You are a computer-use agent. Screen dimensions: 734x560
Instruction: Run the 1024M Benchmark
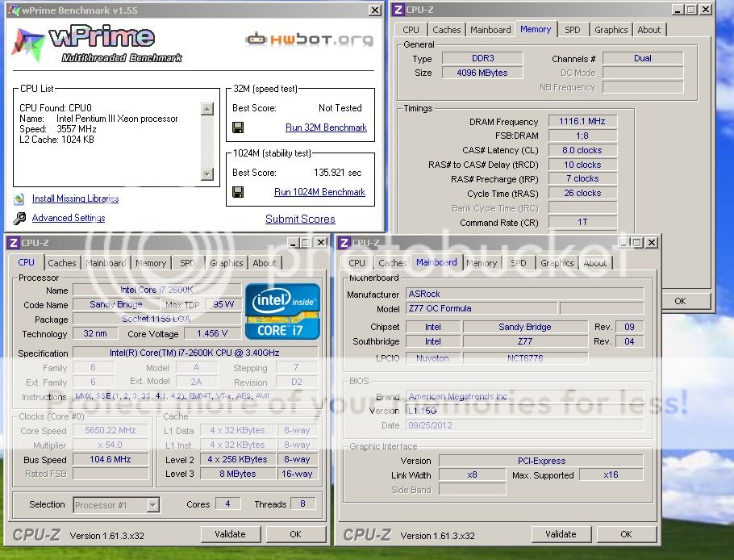point(319,192)
